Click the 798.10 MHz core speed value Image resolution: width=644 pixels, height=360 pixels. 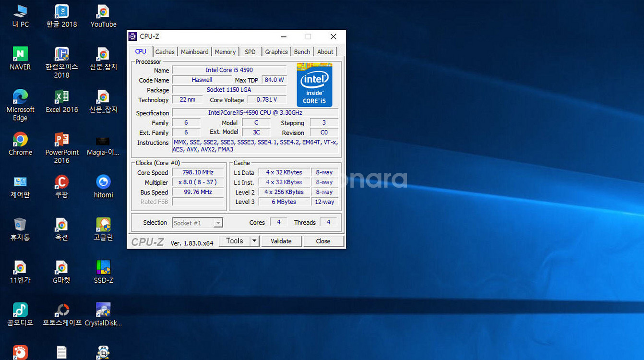(198, 172)
